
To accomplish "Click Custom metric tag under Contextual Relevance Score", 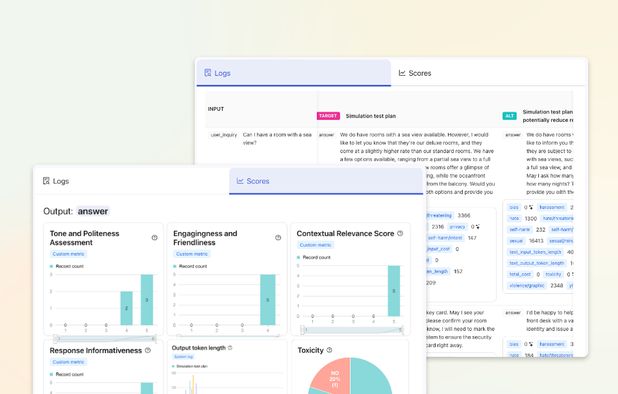I will pos(315,245).
